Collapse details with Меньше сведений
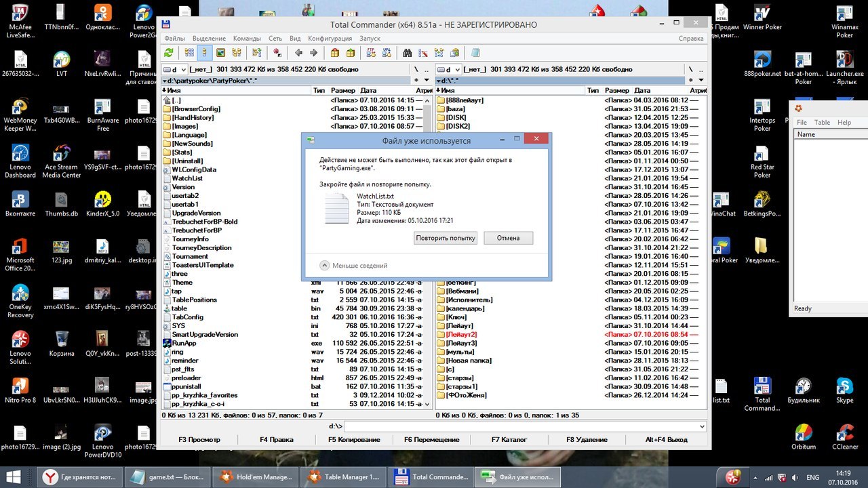The image size is (868, 488). 353,266
